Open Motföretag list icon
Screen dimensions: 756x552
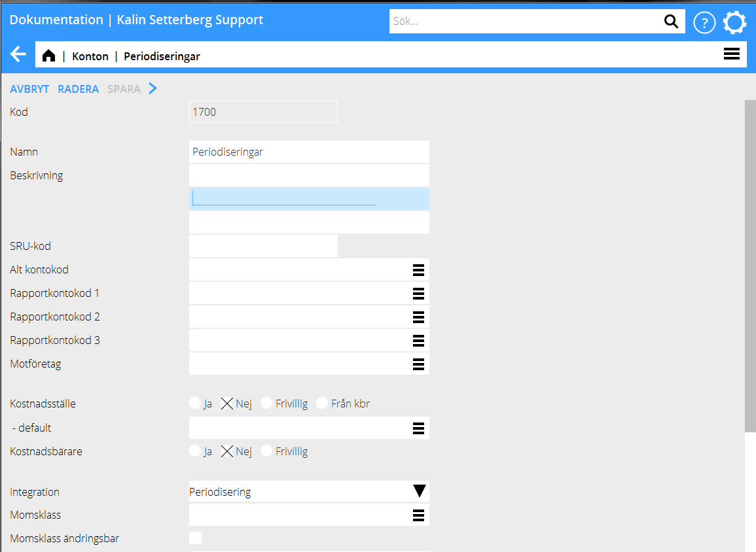418,364
